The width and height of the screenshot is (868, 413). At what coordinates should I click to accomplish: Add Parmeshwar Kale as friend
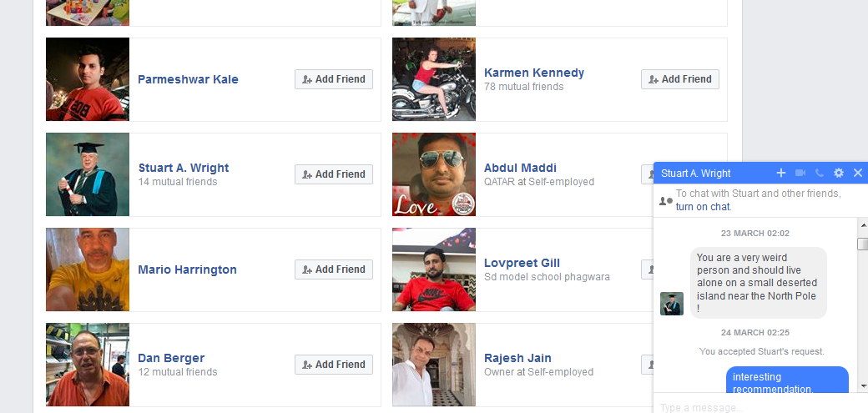[x=334, y=79]
